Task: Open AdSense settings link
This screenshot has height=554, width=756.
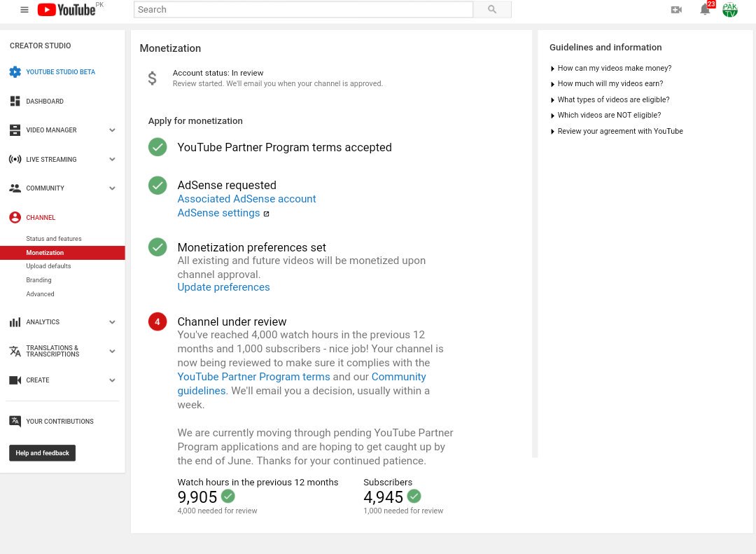Action: (x=218, y=213)
